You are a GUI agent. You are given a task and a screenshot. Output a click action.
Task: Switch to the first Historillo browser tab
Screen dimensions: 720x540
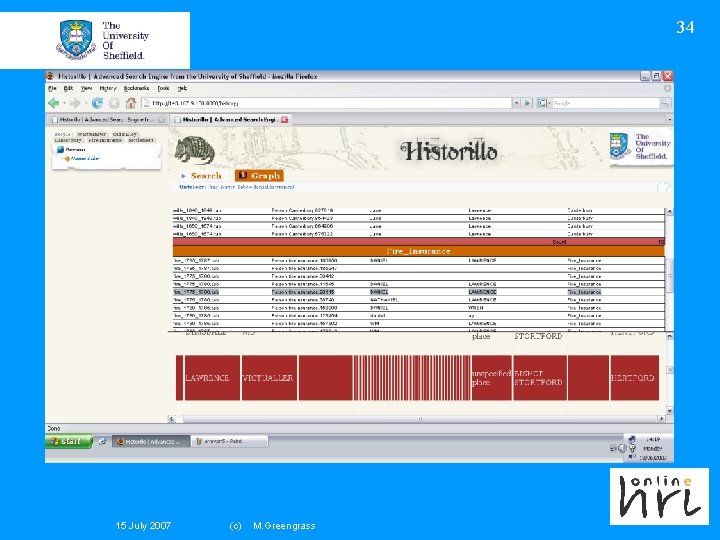point(107,119)
